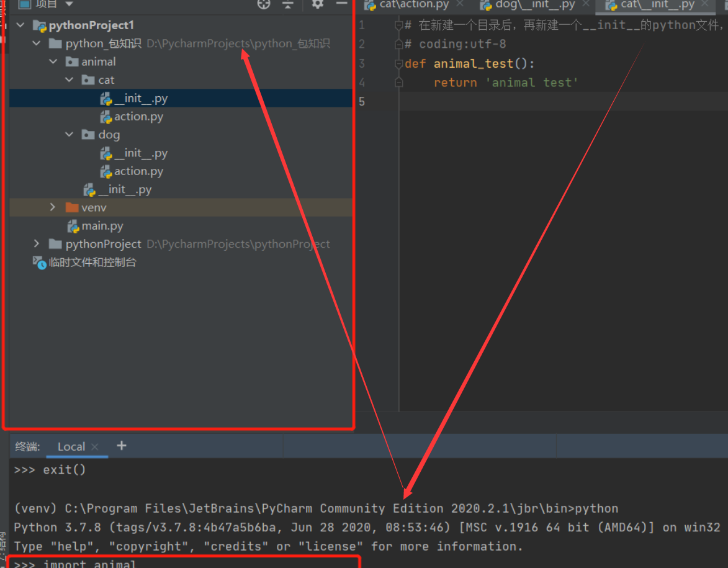Click the 终端 terminal panel label
This screenshot has width=728, height=568.
click(x=27, y=447)
